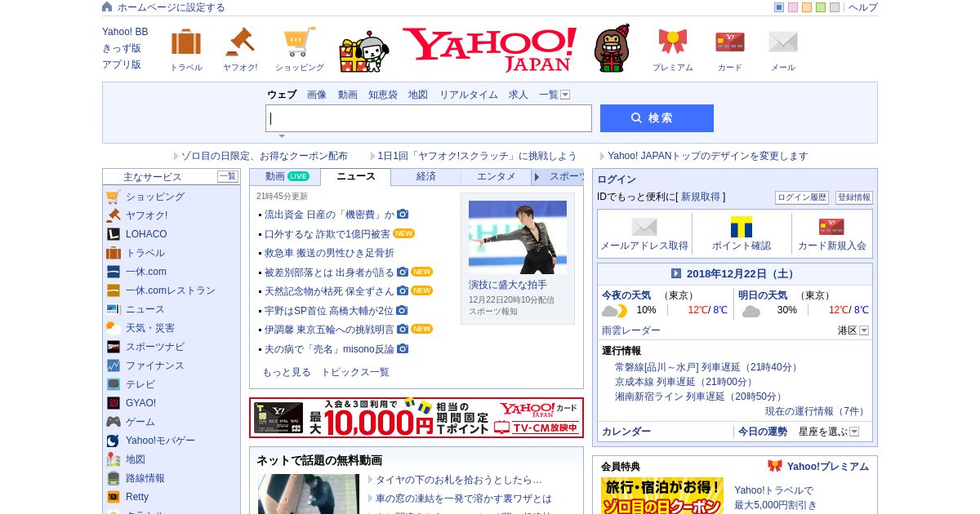Screen dimensions: 980x514
Task: Open headline 宇野はSP首位 高橋大輔が2位
Action: tap(329, 311)
